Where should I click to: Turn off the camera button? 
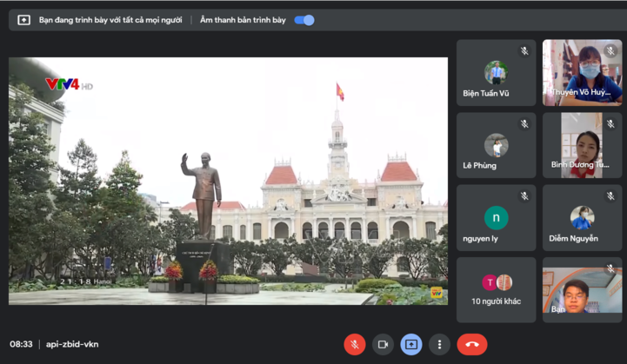point(383,344)
